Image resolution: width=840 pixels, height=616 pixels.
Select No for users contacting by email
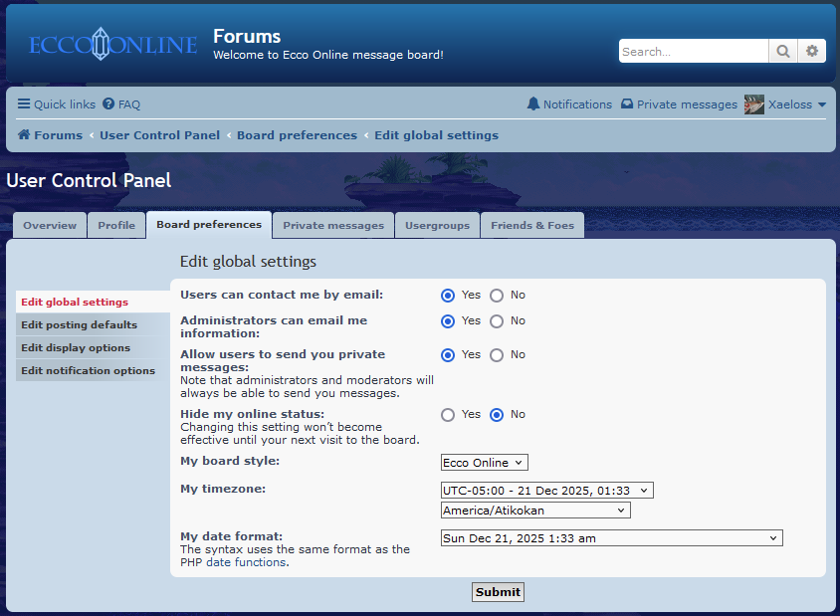click(497, 296)
